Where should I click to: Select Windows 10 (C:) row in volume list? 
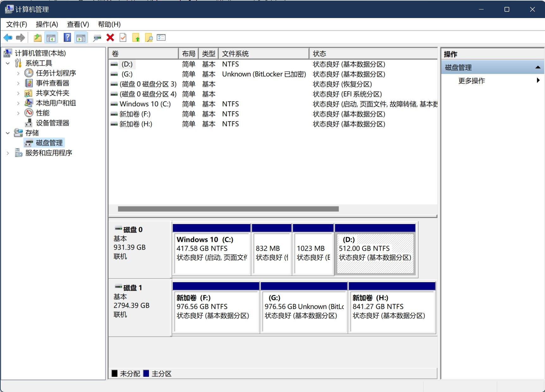pos(273,104)
